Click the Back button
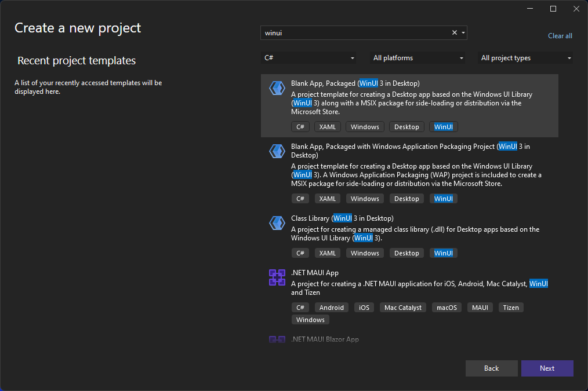This screenshot has width=588, height=391. click(x=491, y=368)
